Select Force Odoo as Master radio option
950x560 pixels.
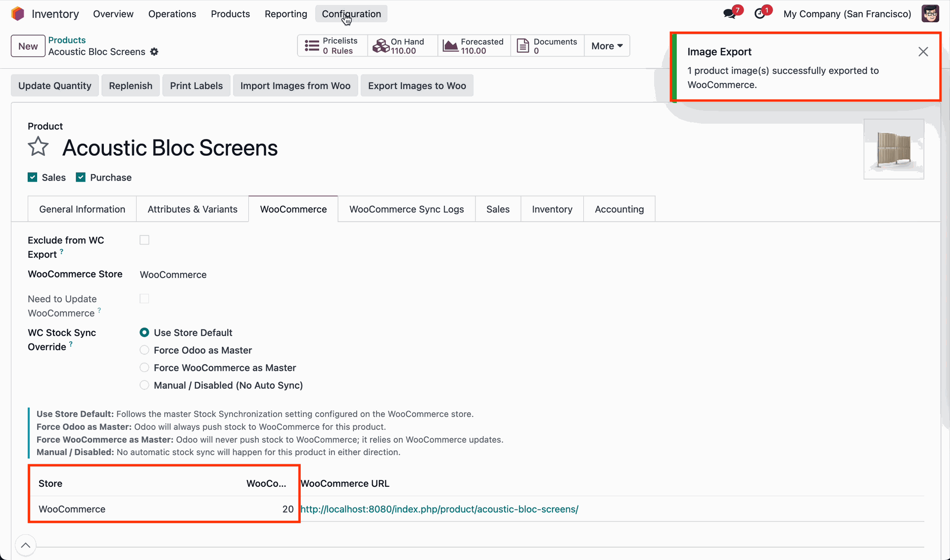(144, 350)
